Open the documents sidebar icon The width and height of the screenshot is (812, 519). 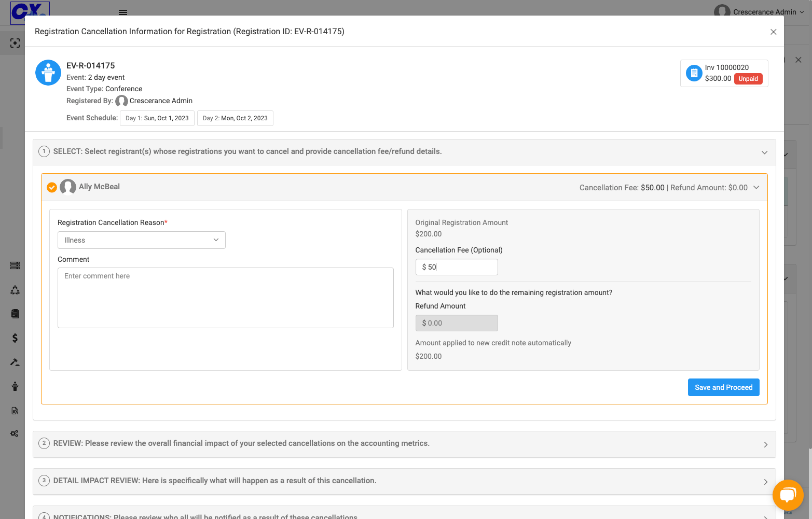pos(15,314)
